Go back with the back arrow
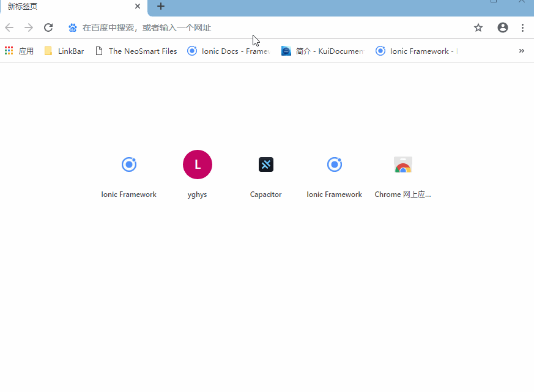This screenshot has width=534, height=392. [x=9, y=28]
